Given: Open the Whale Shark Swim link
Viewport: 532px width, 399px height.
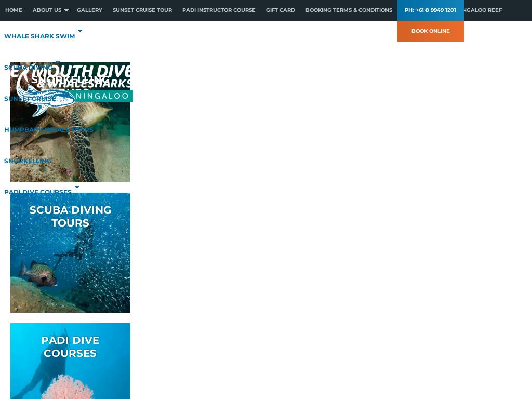Looking at the screenshot, I should (39, 36).
